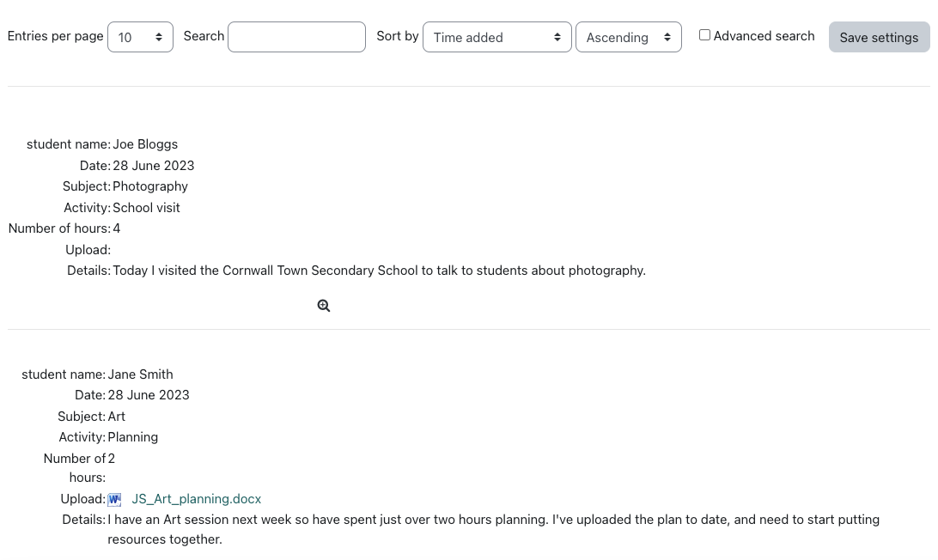Click Jane Smith's Number of hours value 2
Viewport: 938px width, 560px height.
click(x=112, y=459)
